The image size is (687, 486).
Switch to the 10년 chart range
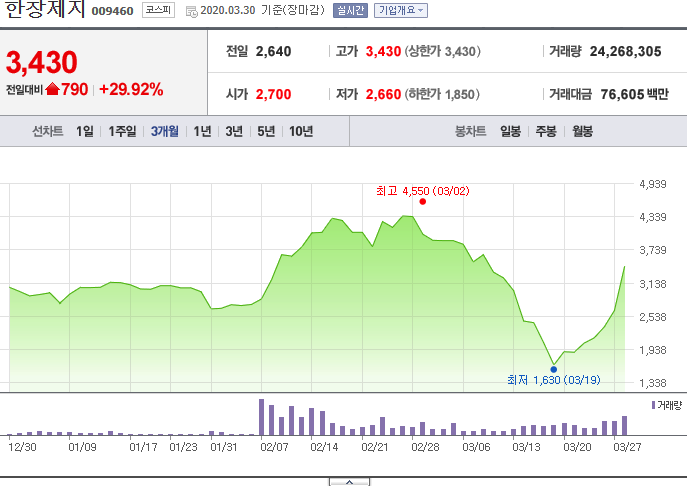[301, 131]
